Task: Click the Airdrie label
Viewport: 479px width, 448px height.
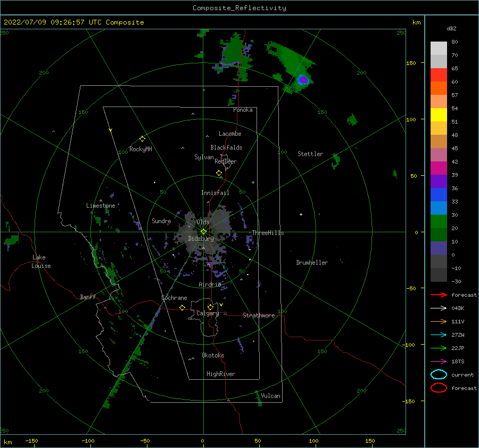Action: [210, 284]
